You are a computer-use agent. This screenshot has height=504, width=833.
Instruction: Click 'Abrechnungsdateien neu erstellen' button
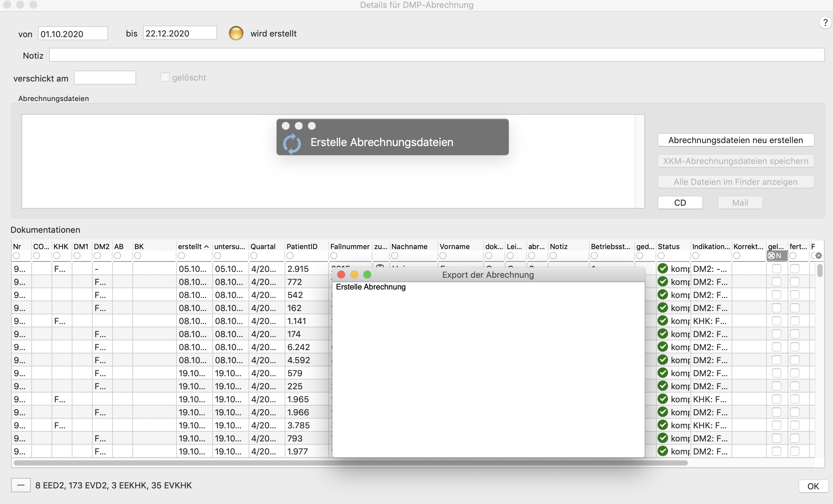(735, 140)
